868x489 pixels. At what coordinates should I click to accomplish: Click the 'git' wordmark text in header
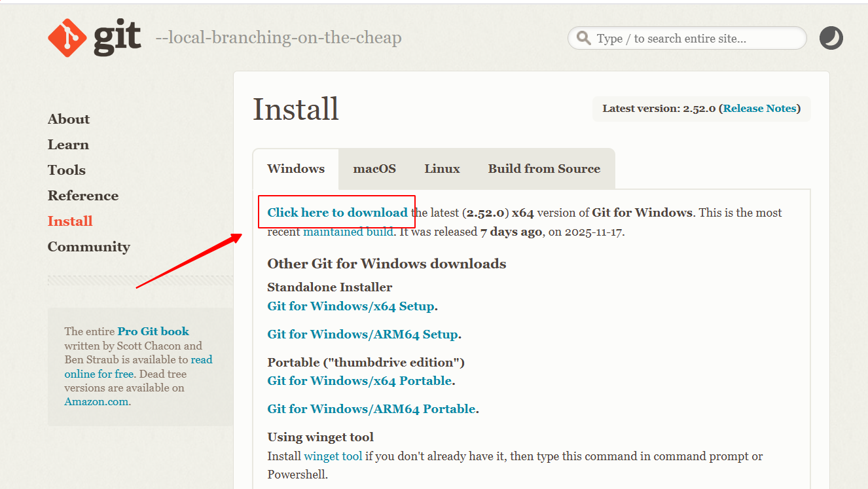tap(117, 38)
